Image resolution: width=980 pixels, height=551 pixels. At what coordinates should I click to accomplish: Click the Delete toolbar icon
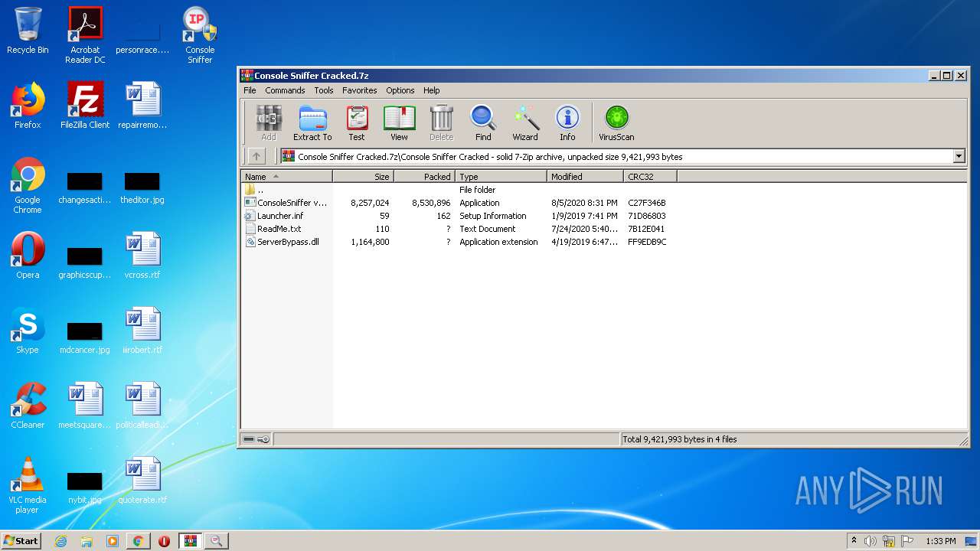point(441,123)
